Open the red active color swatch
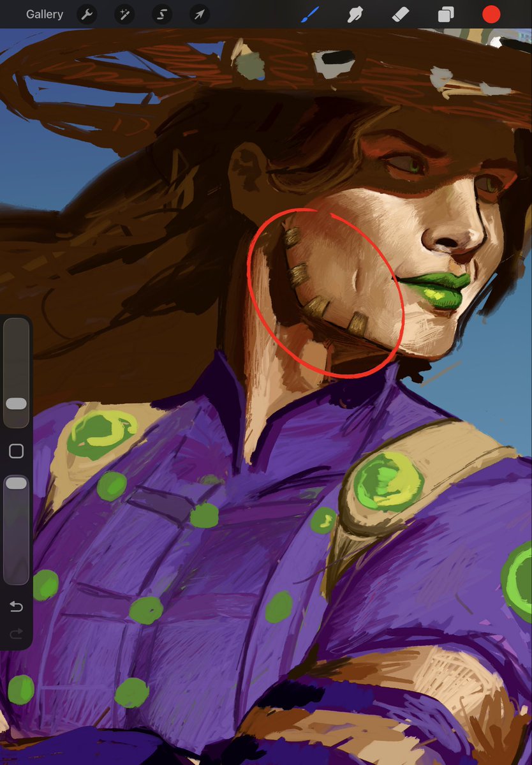This screenshot has height=765, width=532. (491, 15)
